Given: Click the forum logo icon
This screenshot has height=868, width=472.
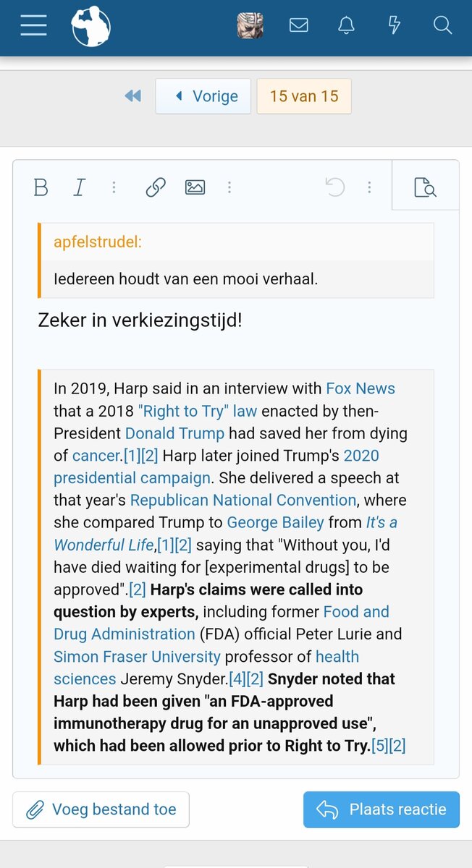Looking at the screenshot, I should (x=90, y=26).
